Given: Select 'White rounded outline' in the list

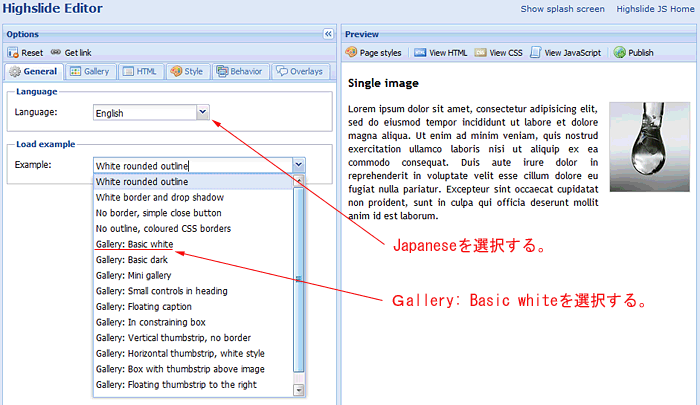Looking at the screenshot, I should pos(193,182).
